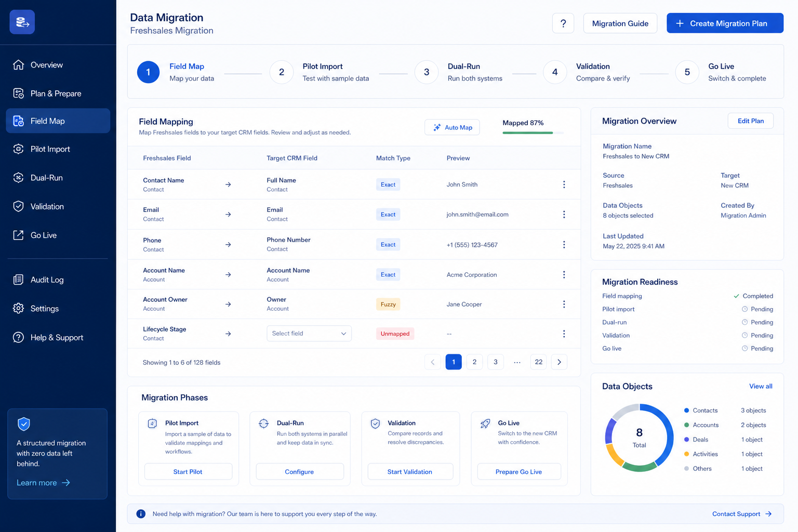Go to page 22 of fields

pyautogui.click(x=539, y=362)
